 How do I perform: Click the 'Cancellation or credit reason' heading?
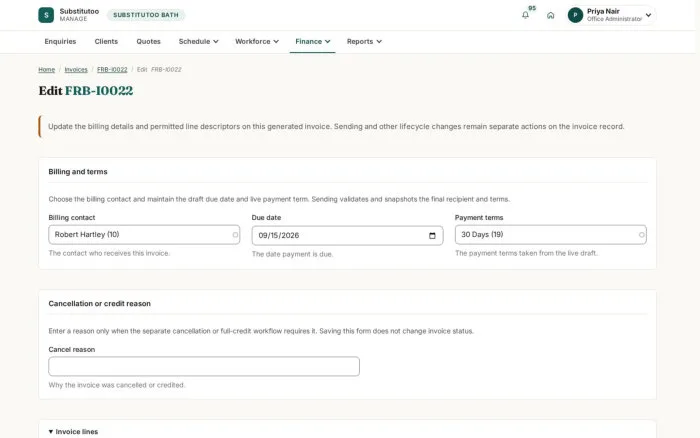coord(100,304)
